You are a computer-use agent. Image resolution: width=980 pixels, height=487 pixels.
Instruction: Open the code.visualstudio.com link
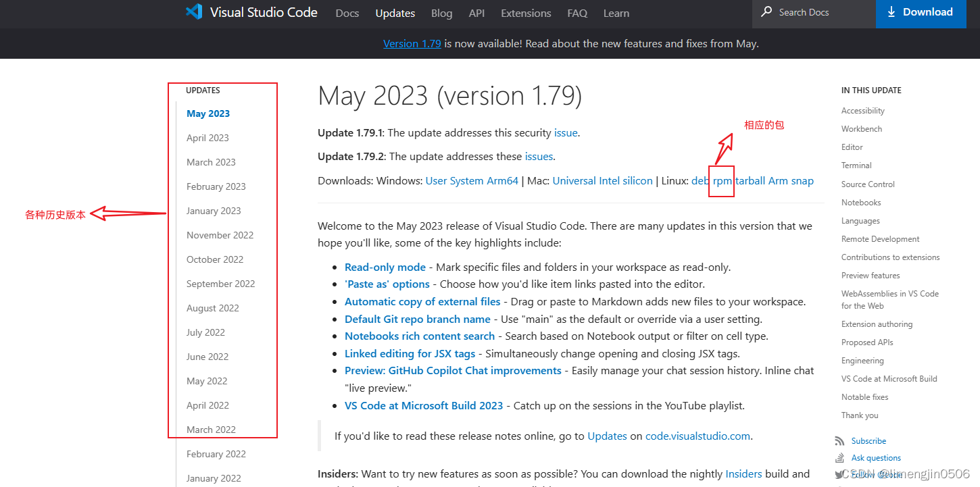[x=697, y=436]
